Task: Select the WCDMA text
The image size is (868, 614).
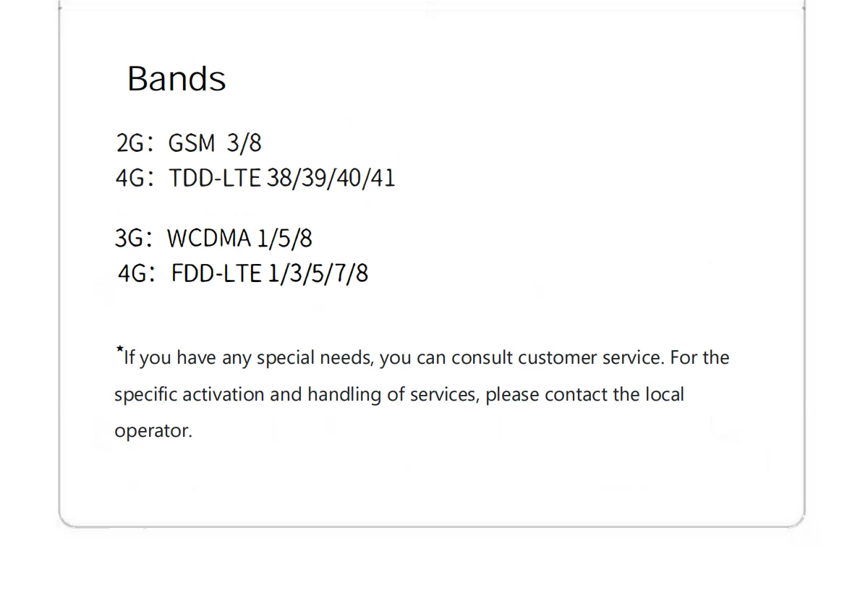Action: click(209, 238)
